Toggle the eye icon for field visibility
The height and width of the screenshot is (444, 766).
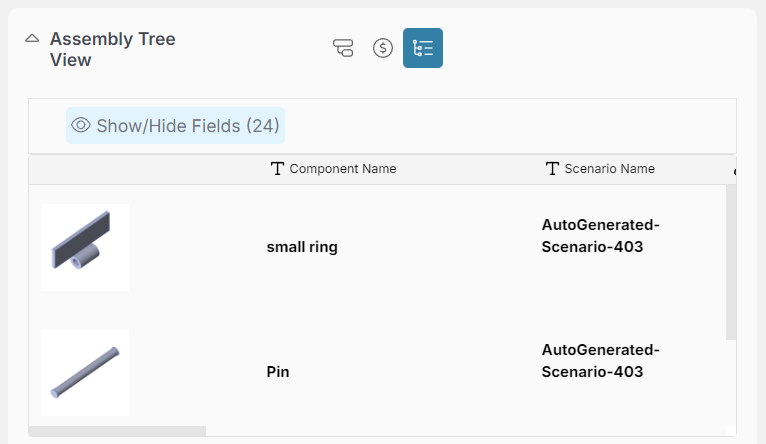82,126
